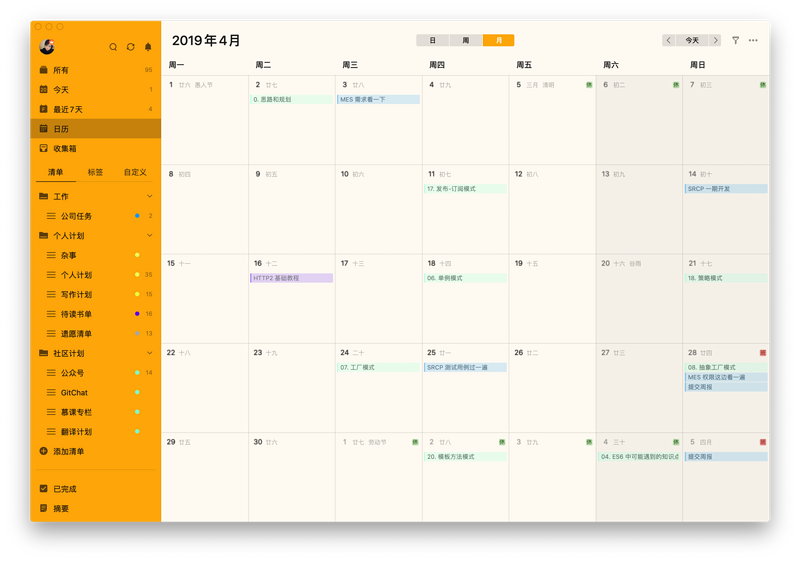This screenshot has height=562, width=800.
Task: Open the MES 权限这边看一遍 event
Action: [x=726, y=377]
